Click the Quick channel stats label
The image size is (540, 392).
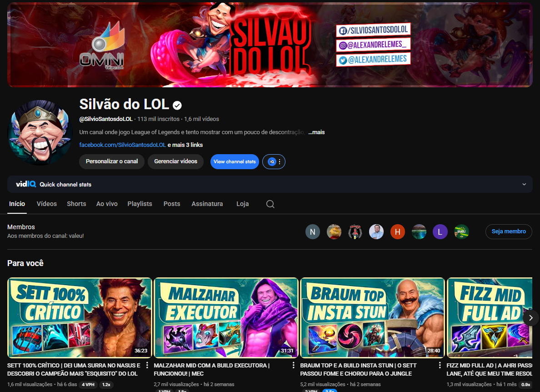tap(65, 185)
